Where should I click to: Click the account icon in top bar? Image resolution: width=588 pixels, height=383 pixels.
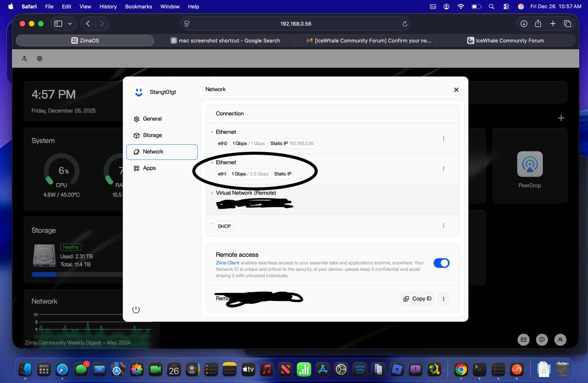click(x=24, y=59)
